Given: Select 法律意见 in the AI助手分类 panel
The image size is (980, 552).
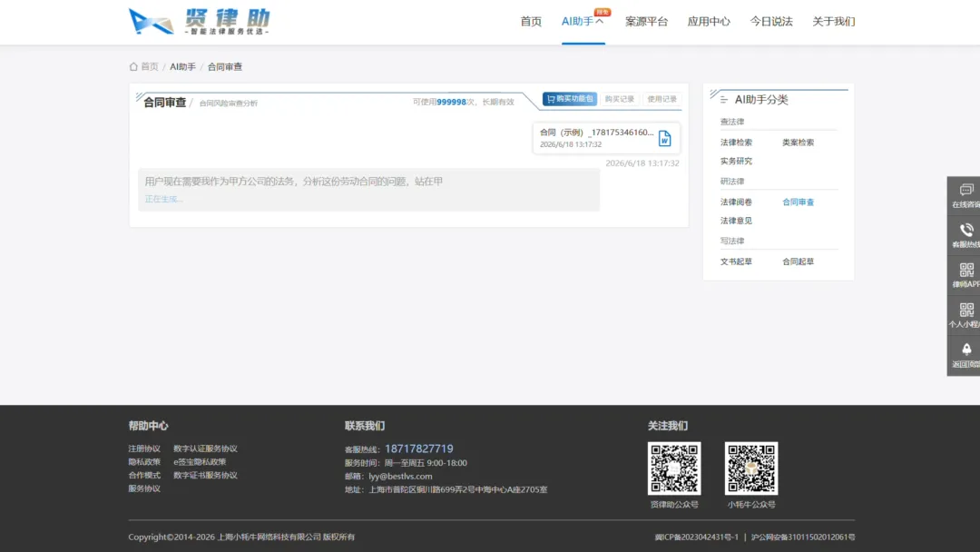Looking at the screenshot, I should coord(736,221).
